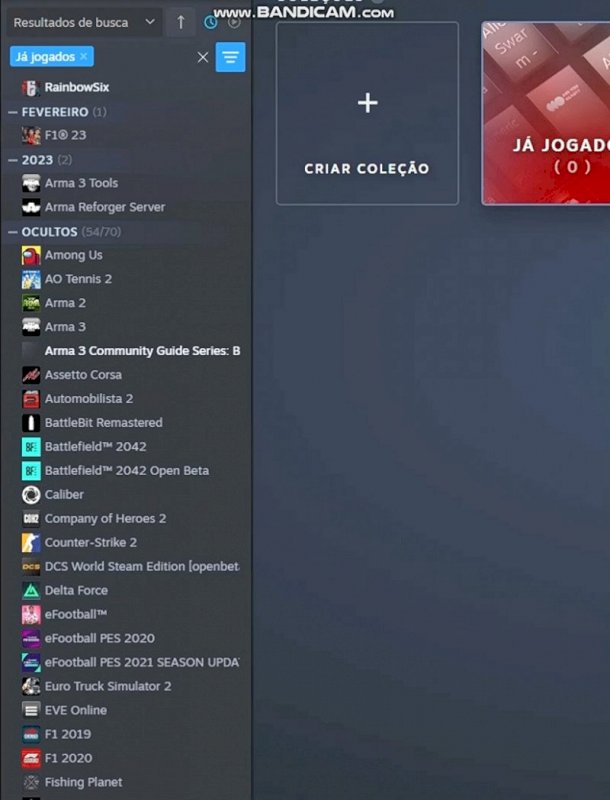Click the Battlefield 2042 icon
Screen dimensions: 610x800
click(31, 446)
